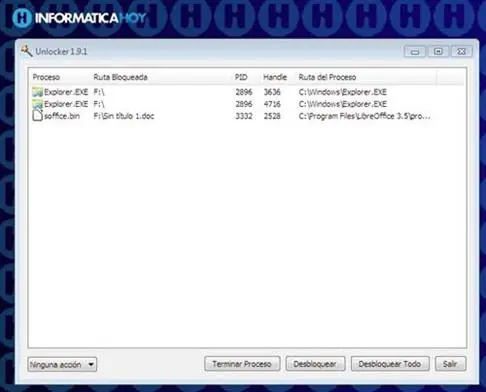This screenshot has height=392, width=486.
Task: Click the InformaticaHoy logo
Action: 79,18
